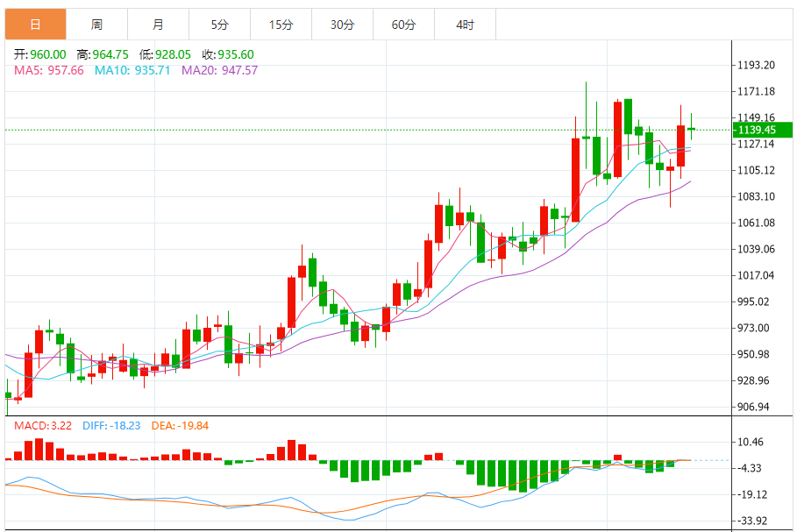Click the green 1139.45 current price tag
The width and height of the screenshot is (797, 532).
click(x=763, y=130)
